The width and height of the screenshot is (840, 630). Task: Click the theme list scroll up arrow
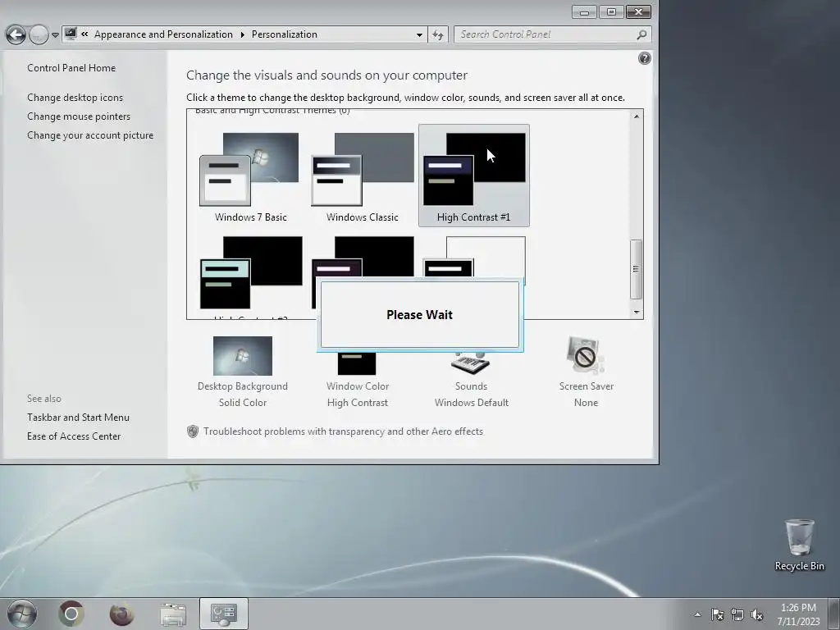[x=637, y=116]
